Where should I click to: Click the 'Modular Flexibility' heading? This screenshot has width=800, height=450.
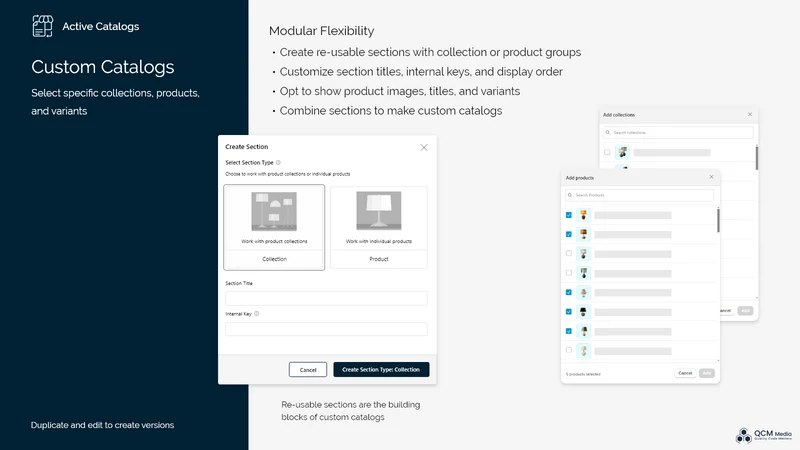pos(321,31)
